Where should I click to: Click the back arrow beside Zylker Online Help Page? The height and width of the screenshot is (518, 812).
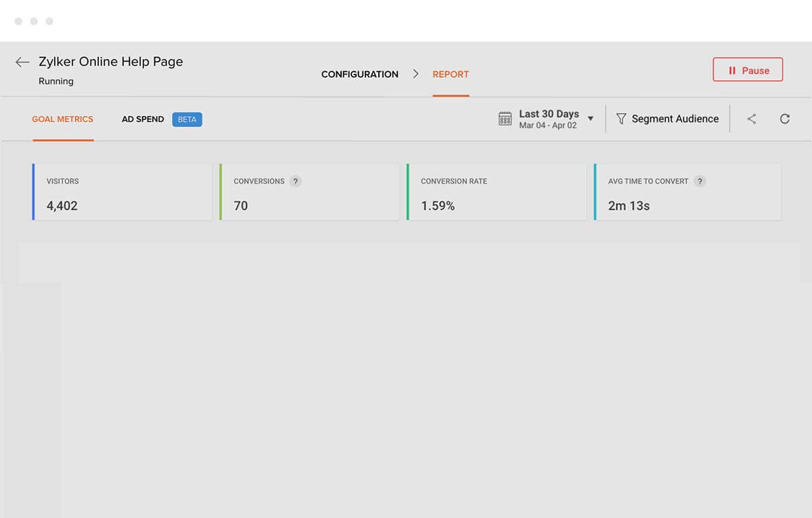[x=22, y=62]
